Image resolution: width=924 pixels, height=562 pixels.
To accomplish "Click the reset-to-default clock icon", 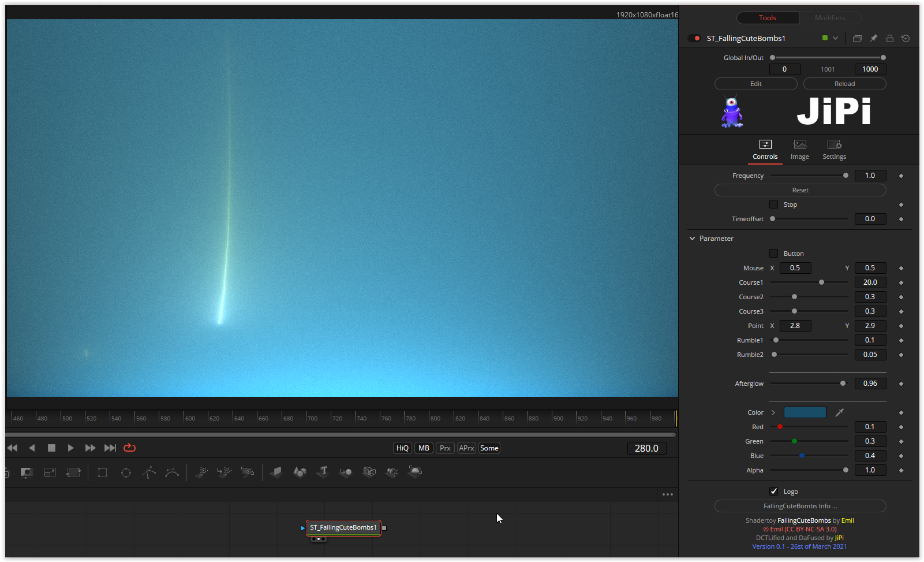I will 906,38.
